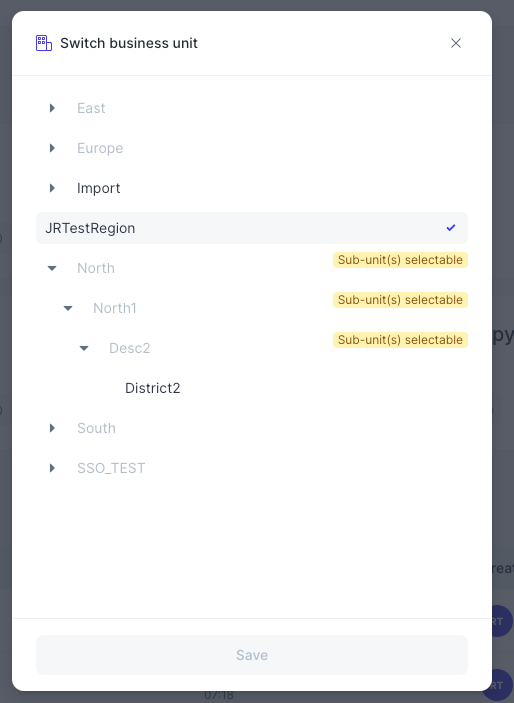Select the Import business unit

click(99, 188)
